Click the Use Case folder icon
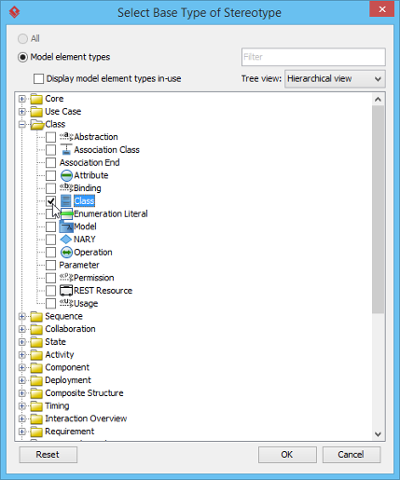The height and width of the screenshot is (480, 400). click(36, 112)
